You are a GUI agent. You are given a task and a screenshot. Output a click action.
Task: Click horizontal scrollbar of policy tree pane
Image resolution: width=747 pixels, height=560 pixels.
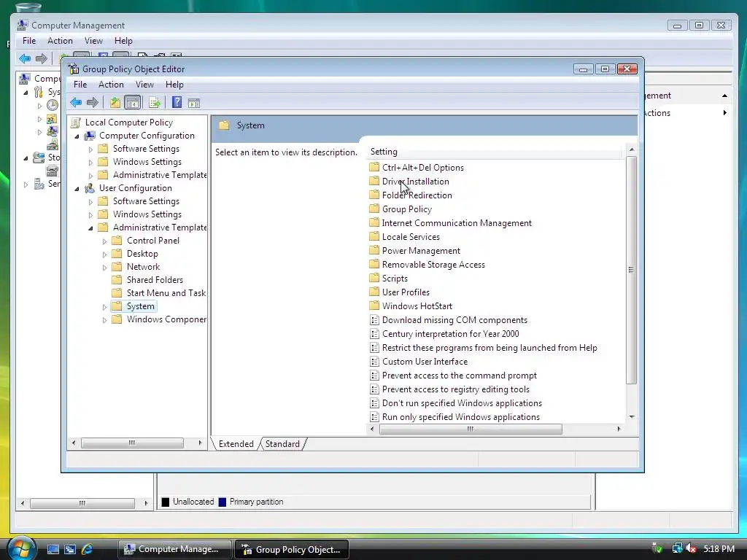[132, 443]
